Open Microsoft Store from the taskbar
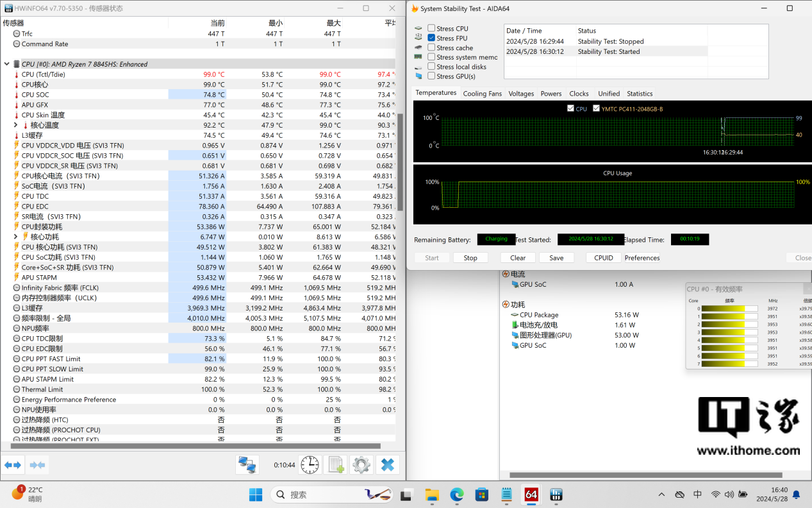 coord(481,495)
